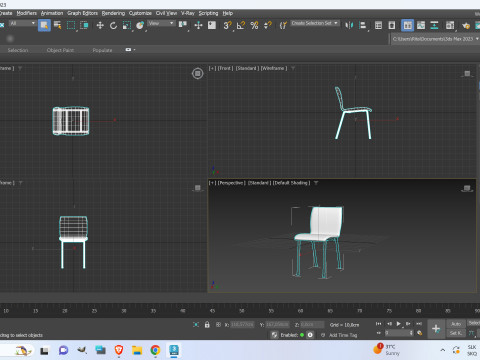Toggle Absolute/Offset transform type-in mode
This screenshot has height=360, width=480.
coord(218,324)
